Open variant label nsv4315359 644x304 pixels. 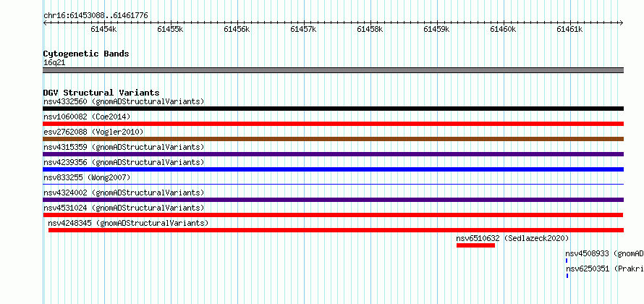pyautogui.click(x=124, y=147)
